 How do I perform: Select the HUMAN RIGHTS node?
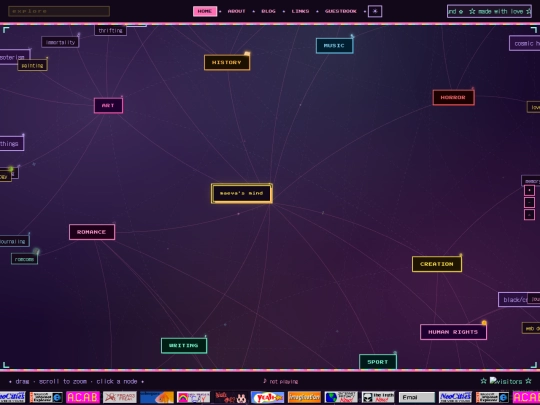pyautogui.click(x=453, y=332)
